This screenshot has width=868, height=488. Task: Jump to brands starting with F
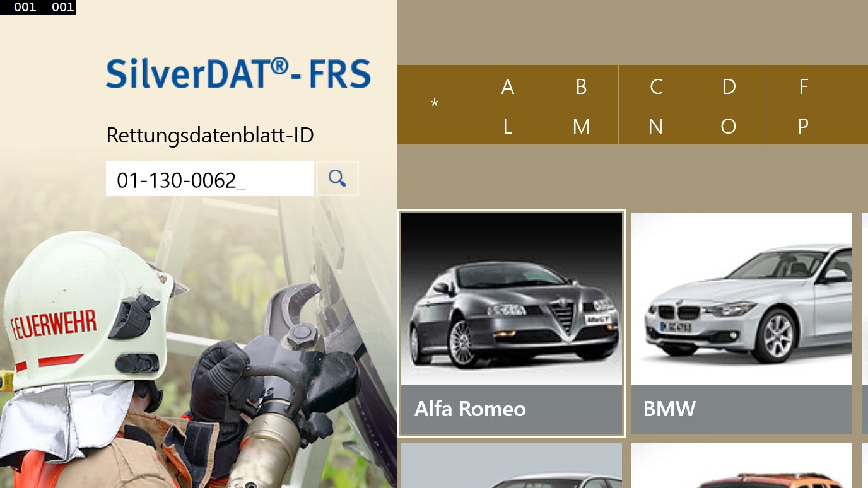coord(803,87)
